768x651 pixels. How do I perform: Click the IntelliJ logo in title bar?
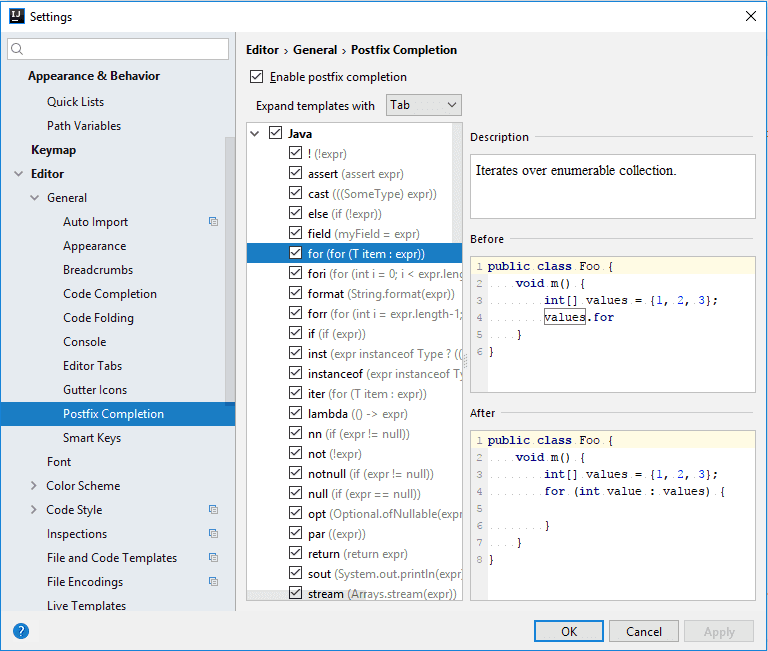click(x=16, y=16)
